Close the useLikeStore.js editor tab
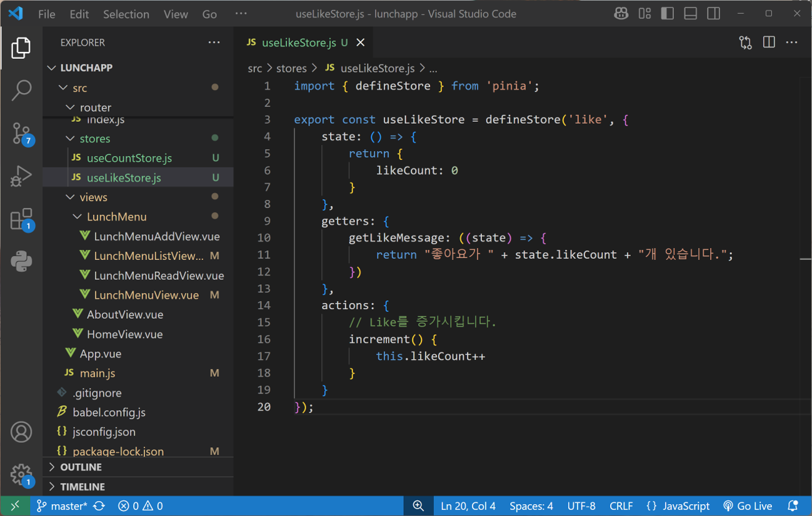Image resolution: width=812 pixels, height=516 pixels. pos(361,42)
